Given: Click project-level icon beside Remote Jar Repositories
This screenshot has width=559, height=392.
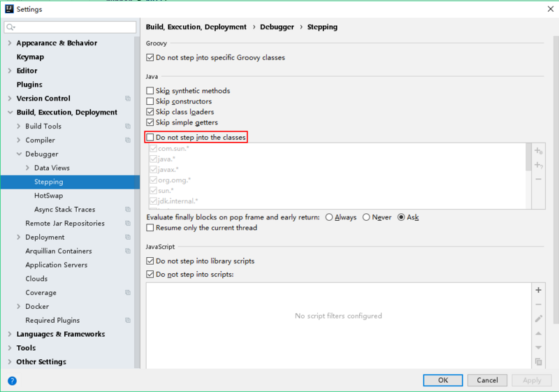Looking at the screenshot, I should 128,224.
